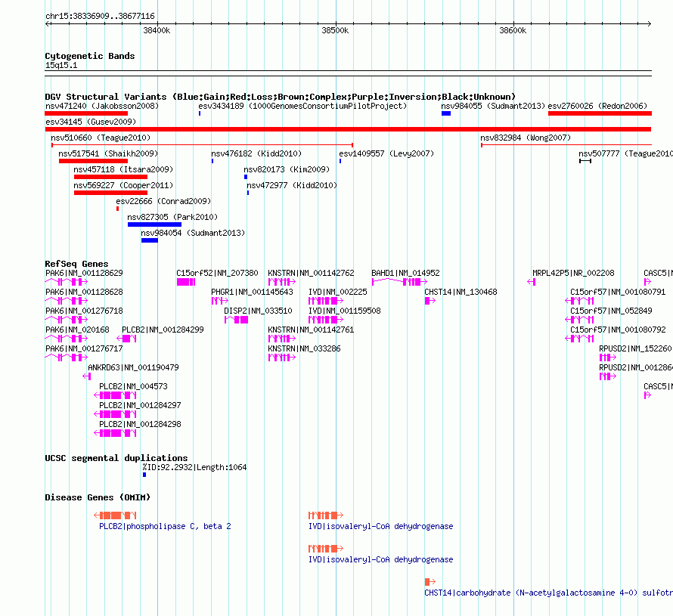This screenshot has height=616, width=673.
Task: Click the nsv476182 (Kidd2010) label
Action: (x=256, y=153)
